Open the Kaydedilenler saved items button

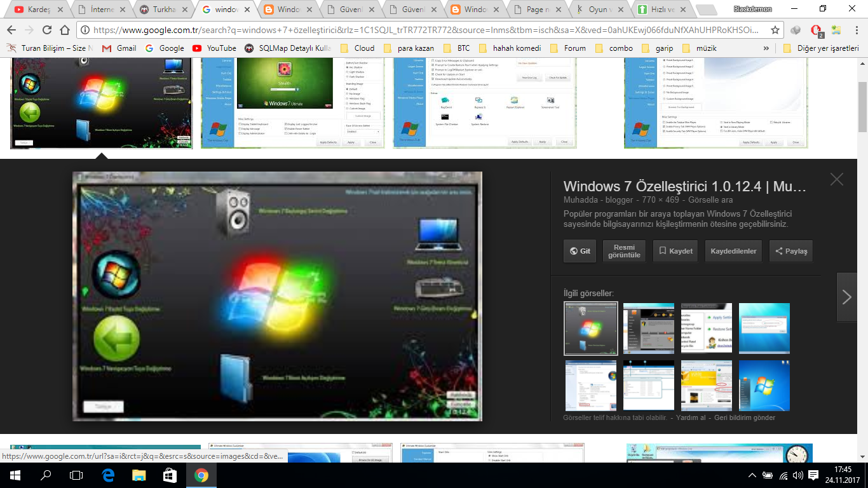tap(733, 251)
